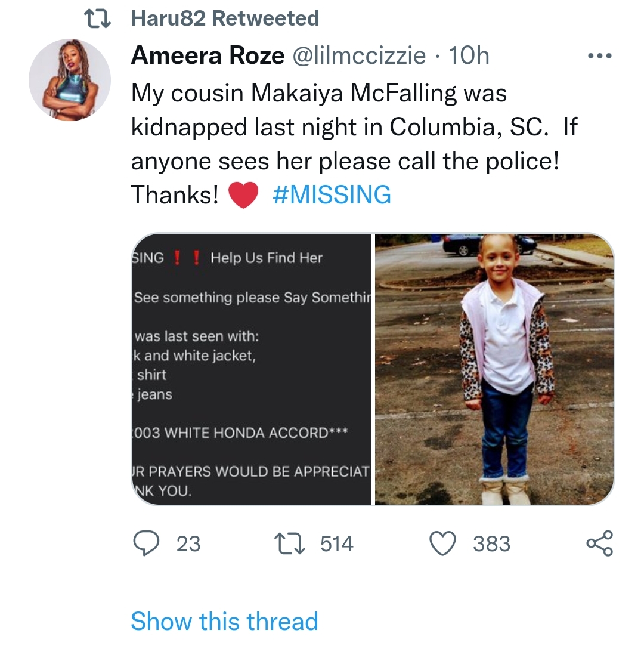Click 'Show this thread'
The width and height of the screenshot is (644, 661).
pos(224,621)
